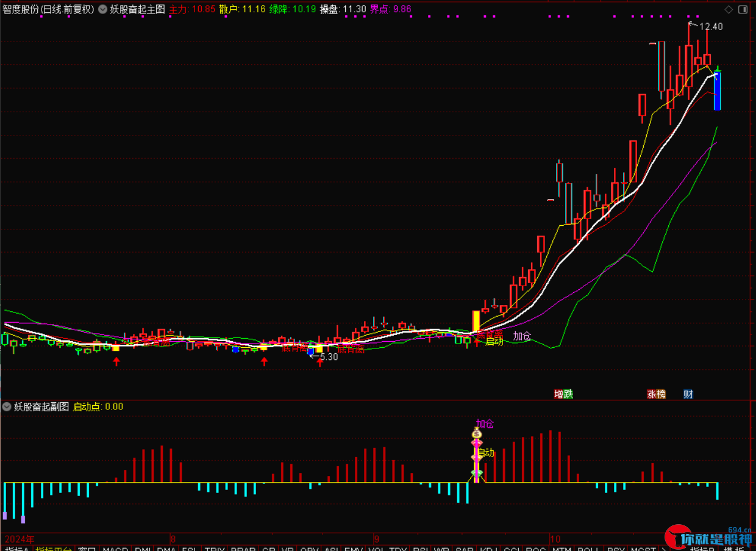Click the 2024年 date axis label

coord(20,539)
